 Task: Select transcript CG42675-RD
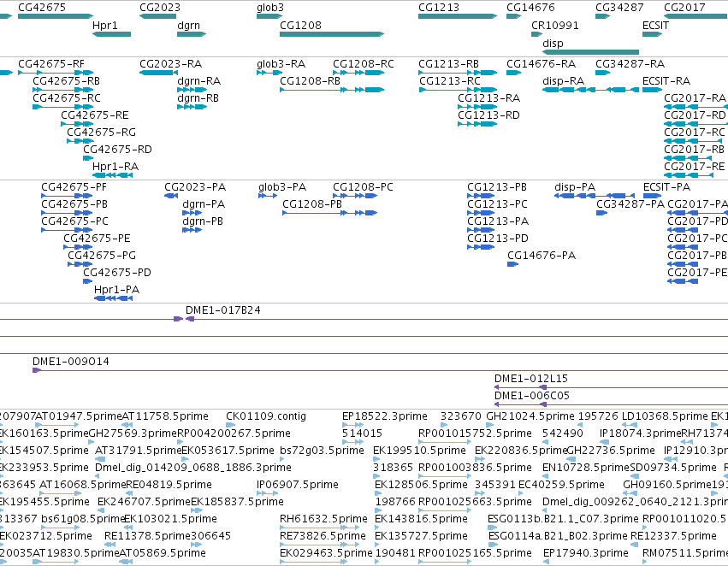(x=88, y=158)
